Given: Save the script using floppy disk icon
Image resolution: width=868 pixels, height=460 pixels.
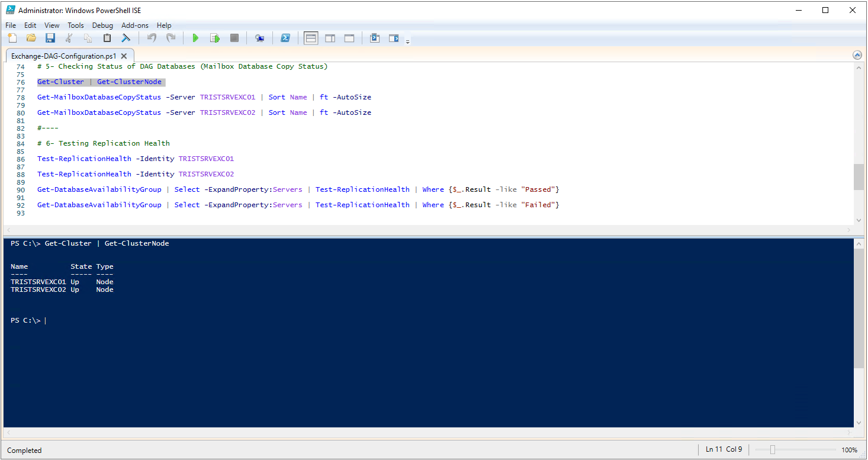Looking at the screenshot, I should [50, 38].
